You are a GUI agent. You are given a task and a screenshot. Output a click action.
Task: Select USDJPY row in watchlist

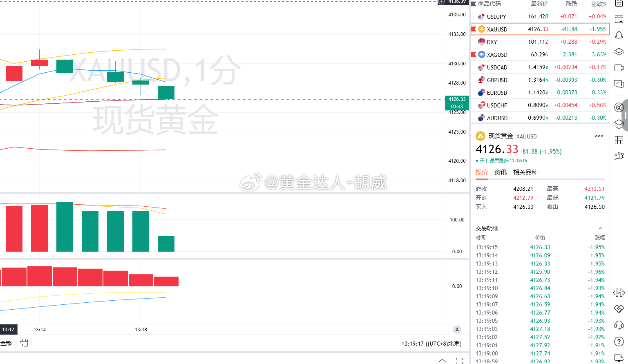click(x=540, y=16)
